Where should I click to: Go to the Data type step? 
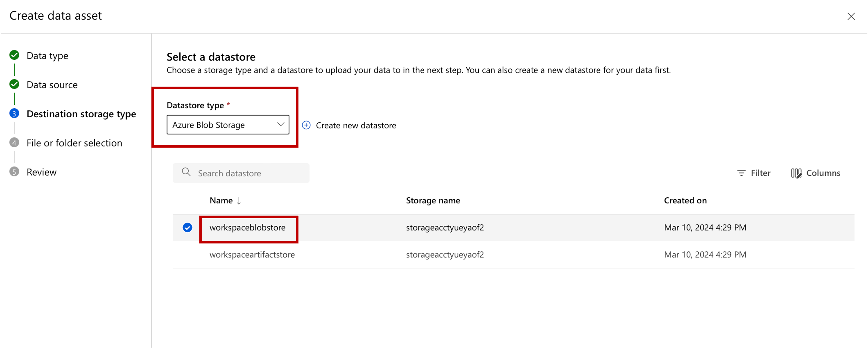point(47,56)
